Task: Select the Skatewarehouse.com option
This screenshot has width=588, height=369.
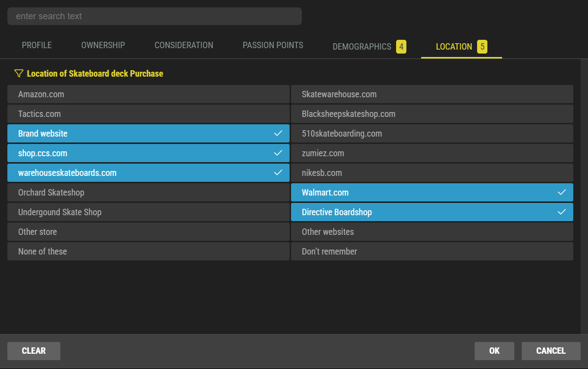Action: (432, 94)
